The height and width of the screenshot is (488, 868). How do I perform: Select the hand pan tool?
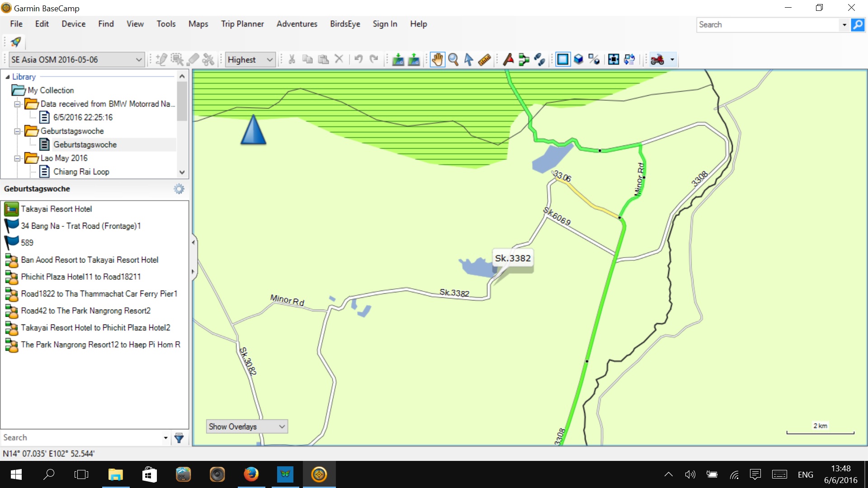coord(437,60)
